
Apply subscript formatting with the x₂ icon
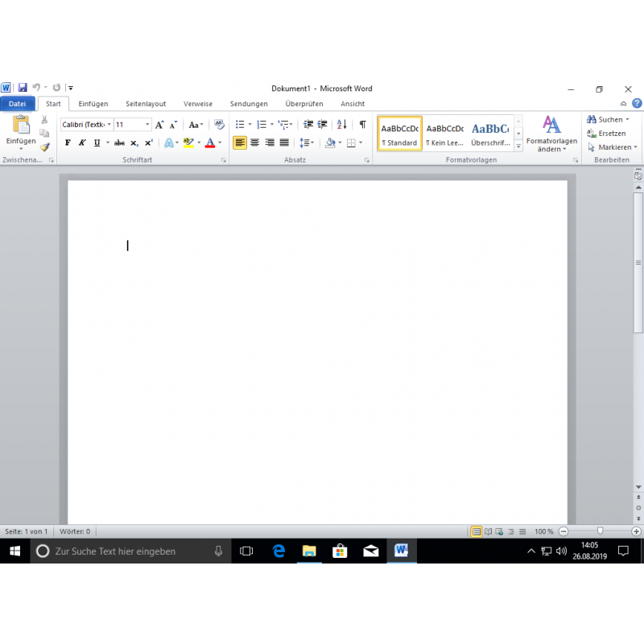tap(134, 142)
